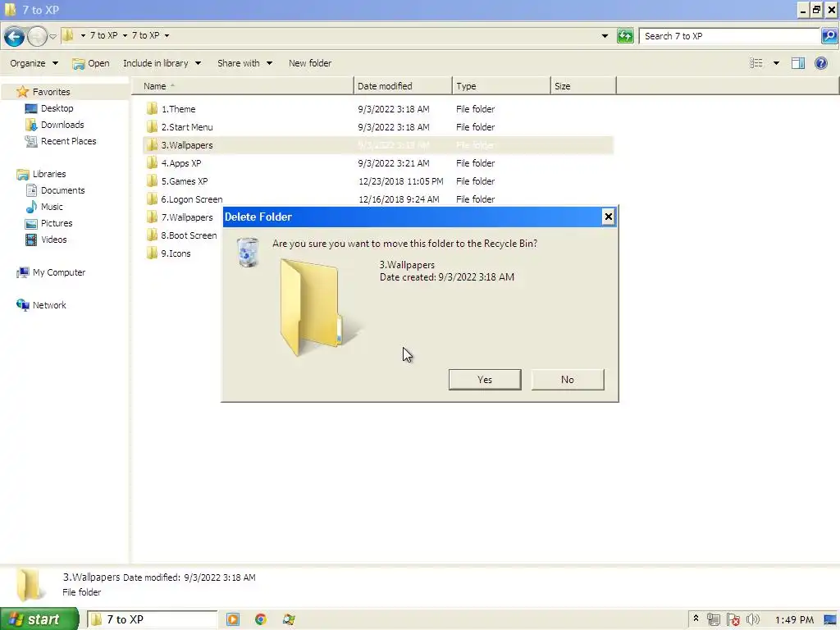Open the view options dropdown arrow

pyautogui.click(x=776, y=63)
